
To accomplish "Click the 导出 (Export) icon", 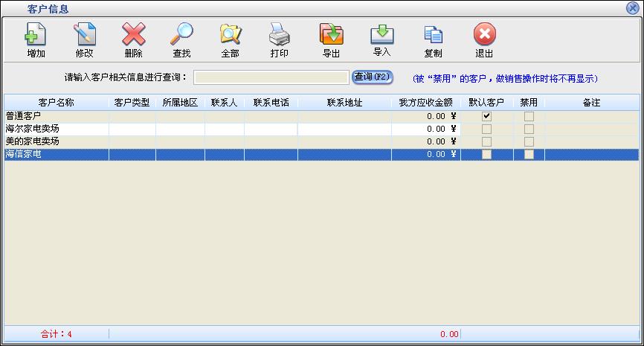I will 331,35.
